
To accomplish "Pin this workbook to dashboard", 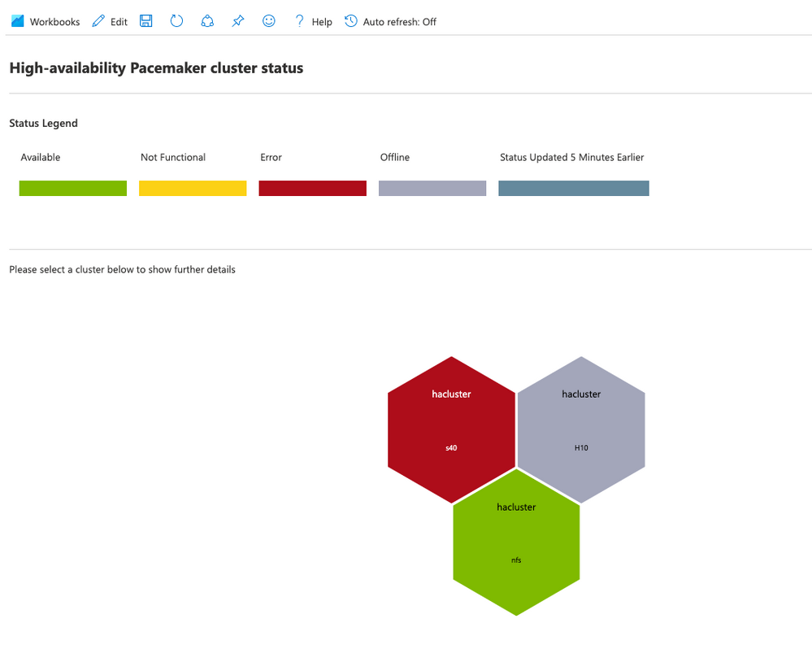I will 237,21.
